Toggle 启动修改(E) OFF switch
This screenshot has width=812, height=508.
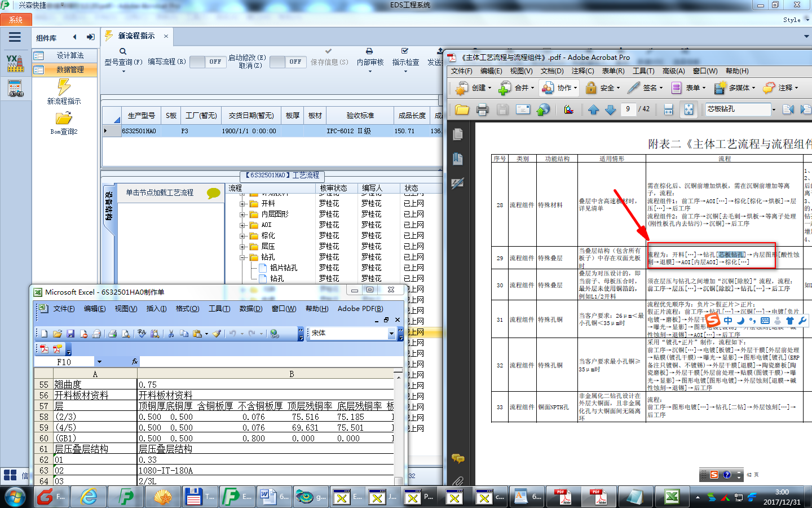(288, 62)
